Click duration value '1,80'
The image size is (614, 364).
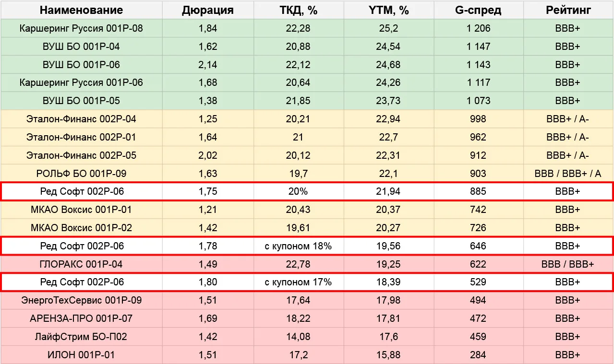[x=208, y=282]
